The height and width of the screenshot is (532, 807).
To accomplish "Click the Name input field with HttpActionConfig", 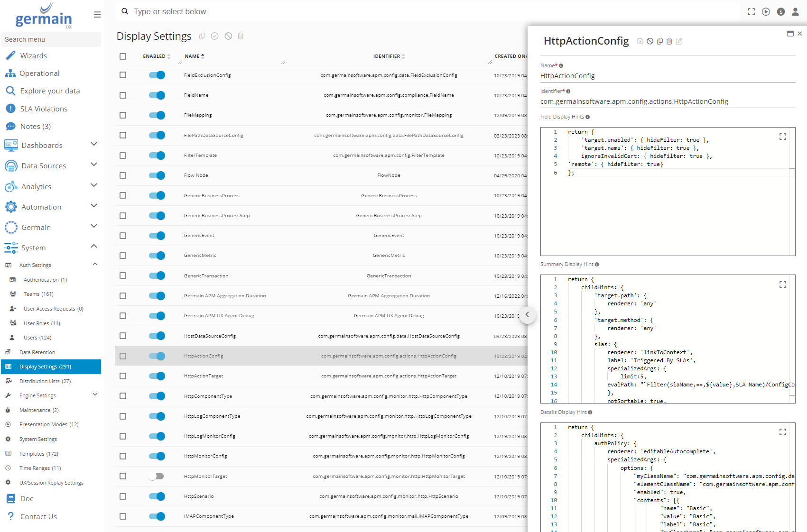I will [667, 76].
